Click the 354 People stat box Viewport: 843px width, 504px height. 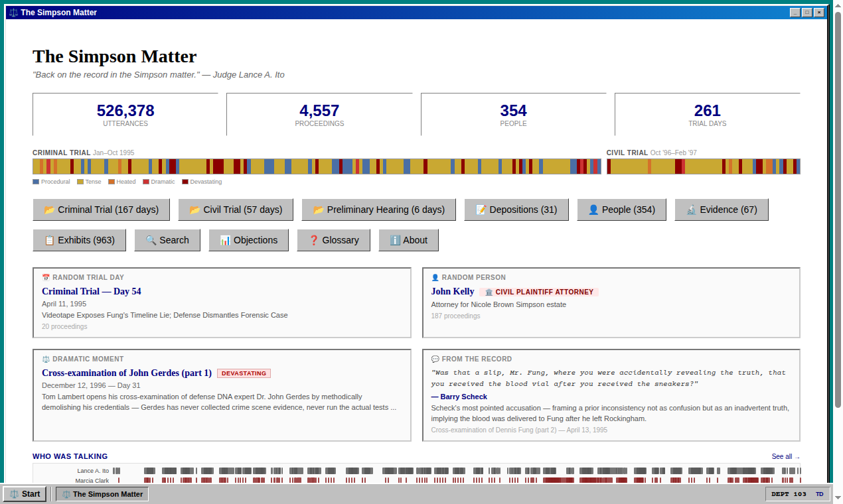coord(514,114)
